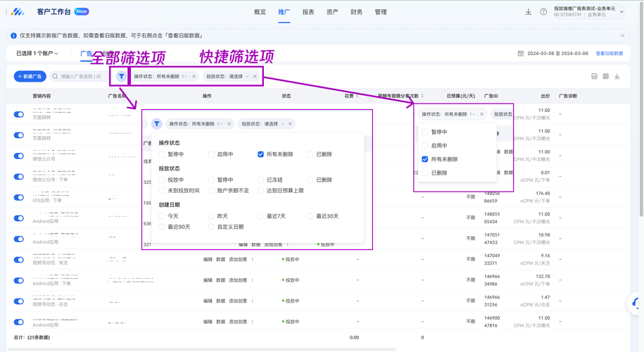
Task: Remove the 操作状态 filter chip
Action: (x=194, y=77)
